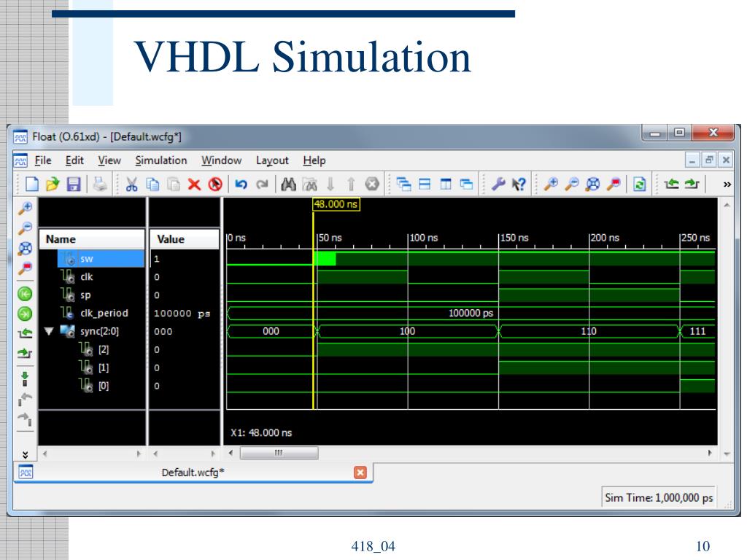Click the 110 segment of sync waveform
This screenshot has height=560, width=747.
pos(589,331)
